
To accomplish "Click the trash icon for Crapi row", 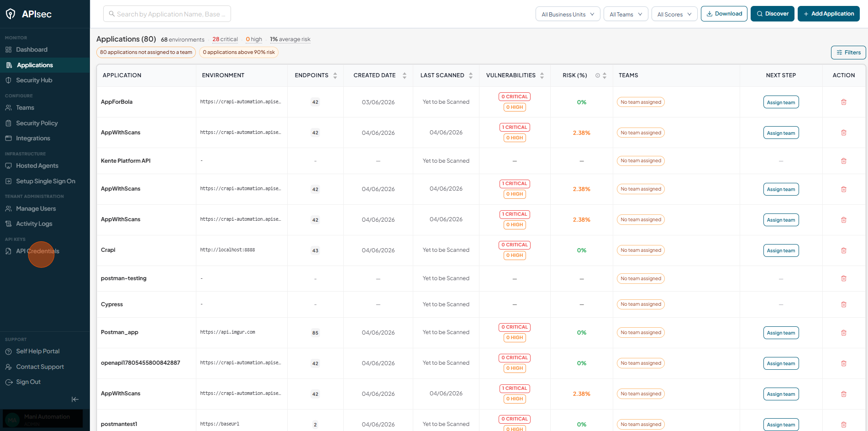I will [x=843, y=250].
